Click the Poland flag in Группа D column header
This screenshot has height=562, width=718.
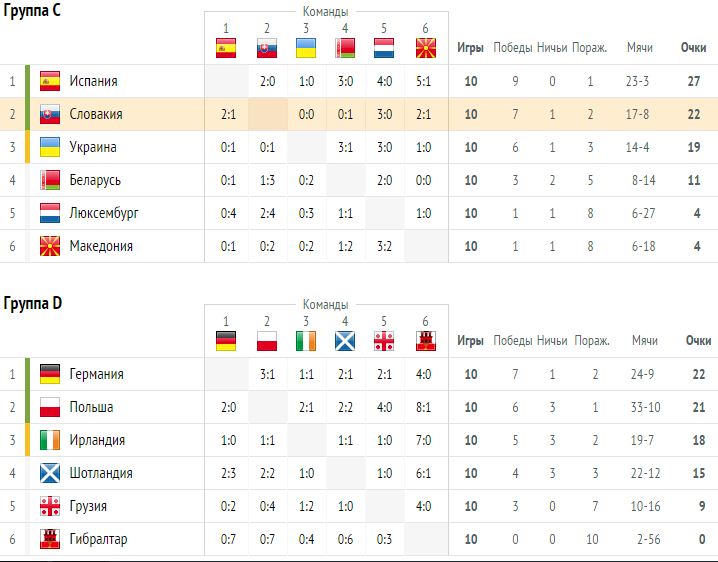click(x=266, y=340)
